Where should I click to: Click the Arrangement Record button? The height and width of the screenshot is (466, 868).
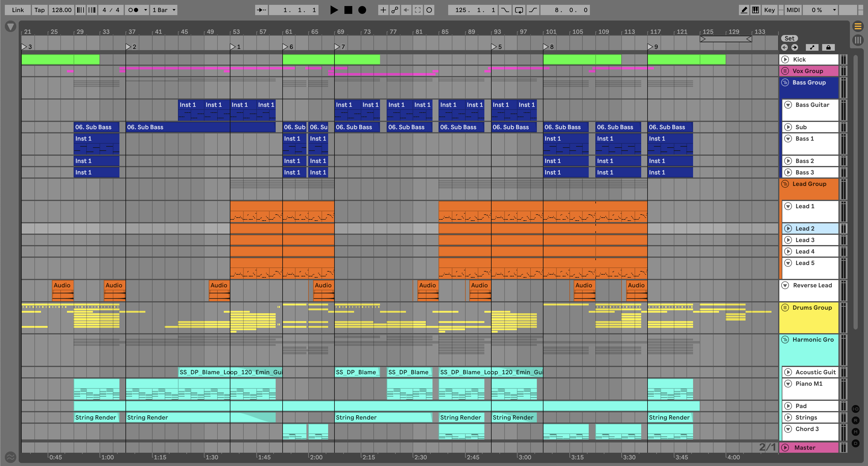(x=362, y=10)
